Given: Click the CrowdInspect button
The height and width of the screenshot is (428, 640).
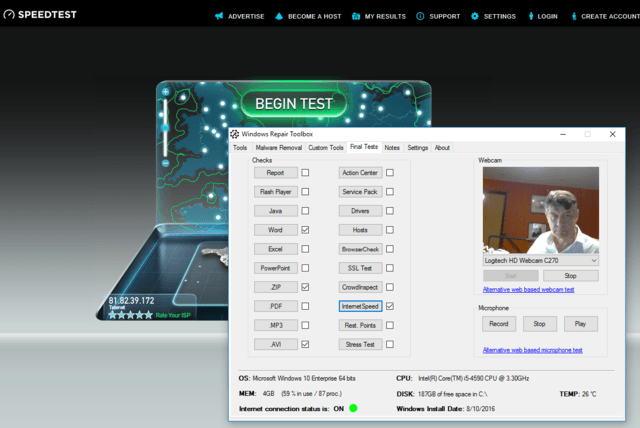Looking at the screenshot, I should click(360, 287).
